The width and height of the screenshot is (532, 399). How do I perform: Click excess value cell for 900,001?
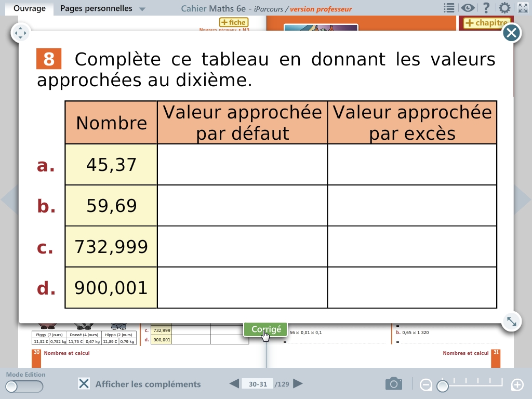click(412, 288)
